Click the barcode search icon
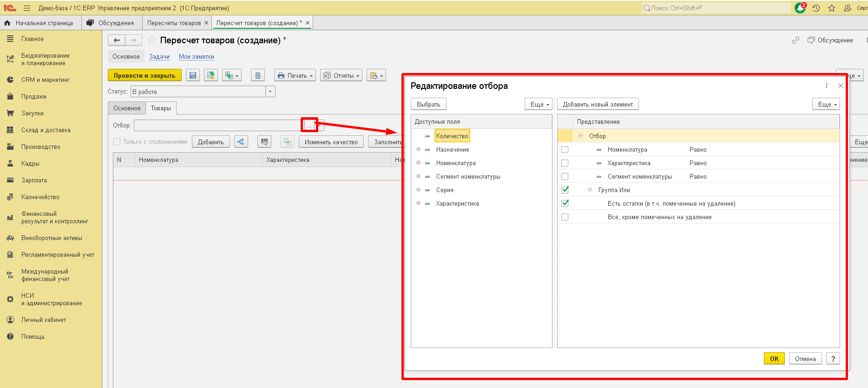868x388 pixels. 264,142
